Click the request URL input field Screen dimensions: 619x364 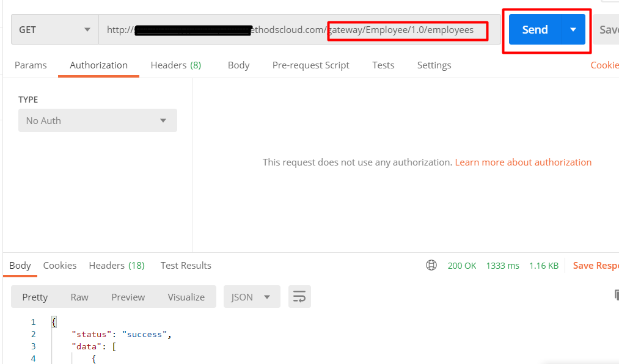[x=299, y=29]
